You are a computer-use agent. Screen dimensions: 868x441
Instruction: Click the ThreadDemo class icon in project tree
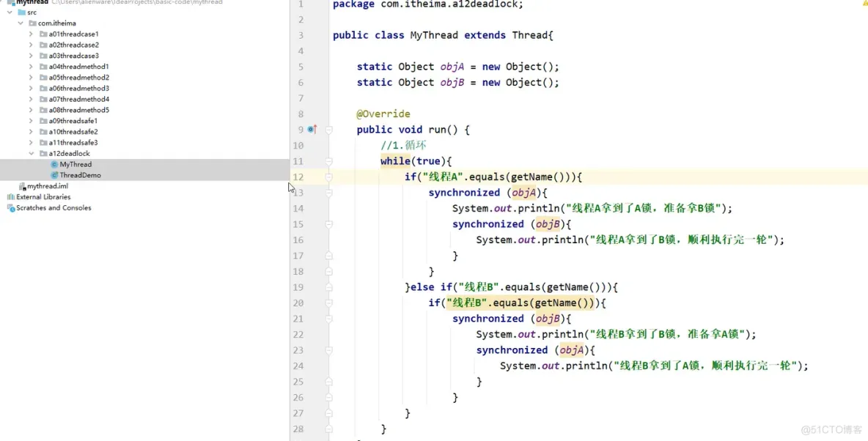tap(54, 175)
